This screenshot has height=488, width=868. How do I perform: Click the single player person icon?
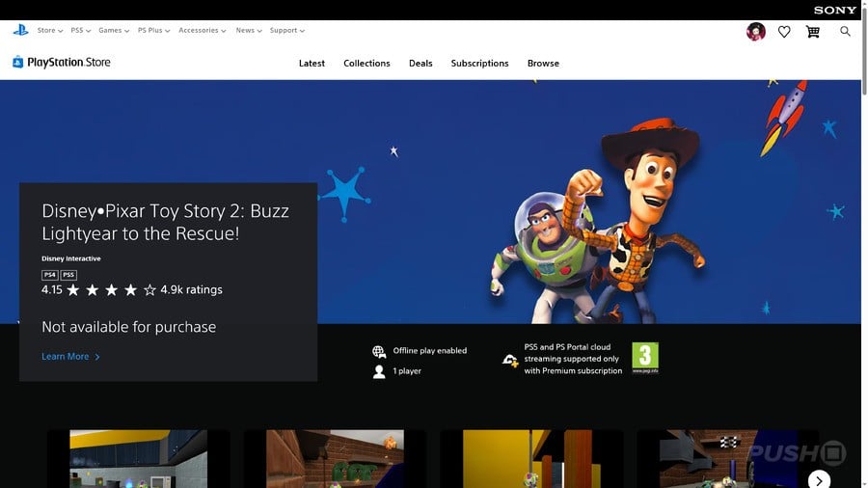pyautogui.click(x=379, y=371)
